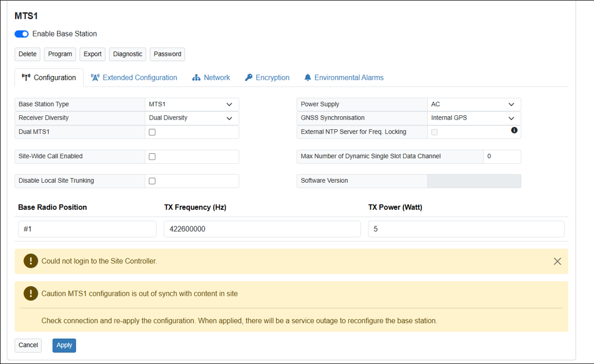Viewport: 594px width, 364px height.
Task: Click the 'Enable Base Station' label text
Action: click(x=64, y=34)
